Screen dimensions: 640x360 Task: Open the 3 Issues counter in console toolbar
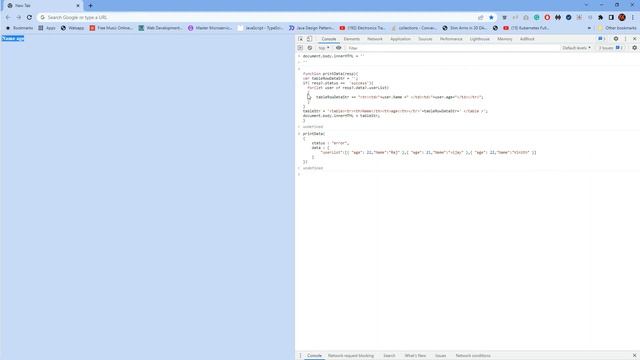click(611, 48)
